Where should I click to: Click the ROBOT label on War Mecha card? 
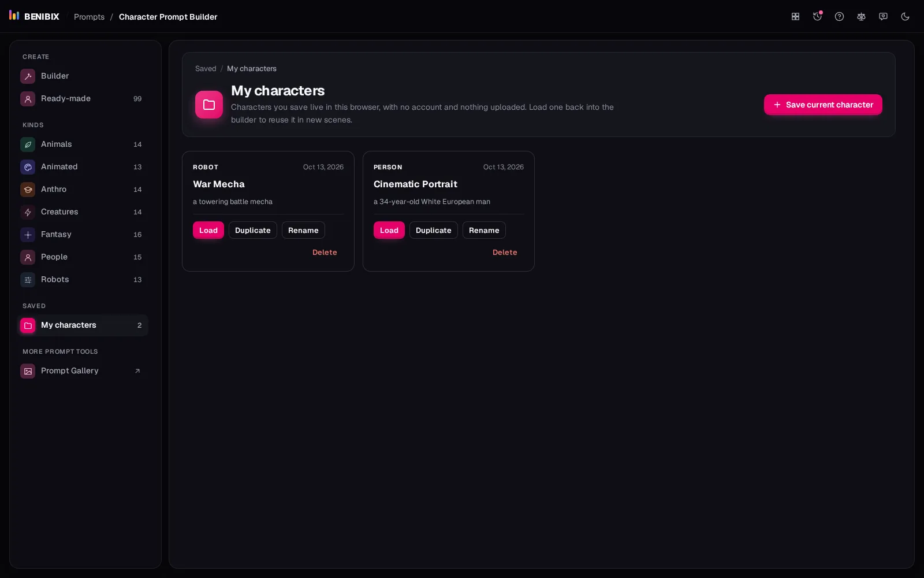(206, 167)
